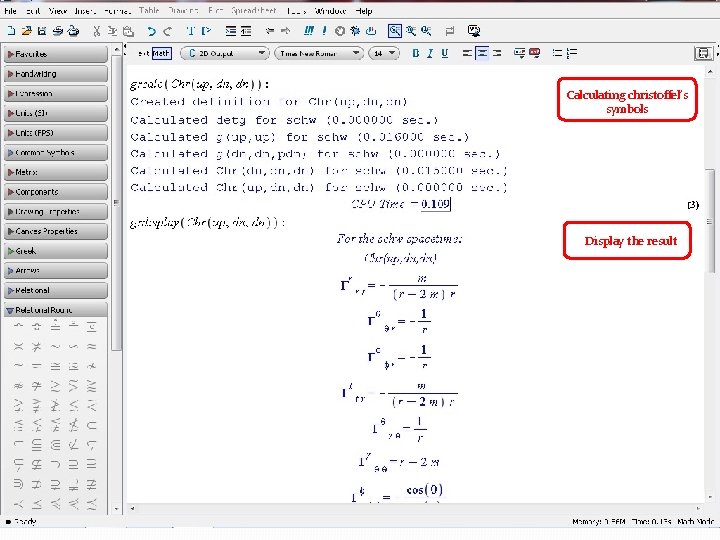Expand the Relational palette
Image resolution: width=720 pixels, height=540 pixels.
(x=56, y=291)
